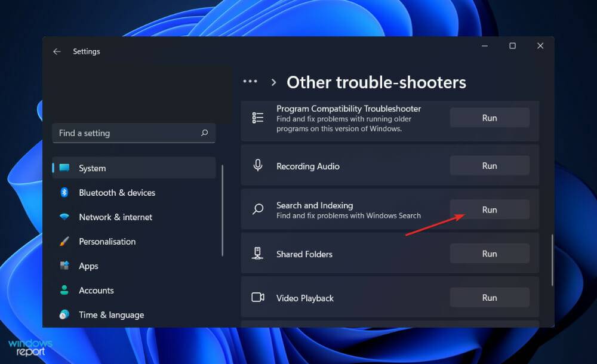Click the Recording Audio microphone icon

(257, 165)
